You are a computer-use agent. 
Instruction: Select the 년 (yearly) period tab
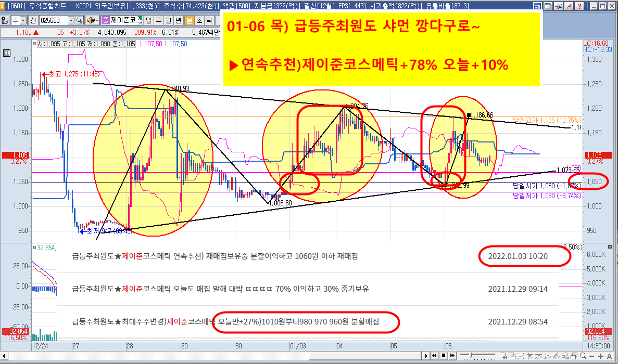coord(179,20)
